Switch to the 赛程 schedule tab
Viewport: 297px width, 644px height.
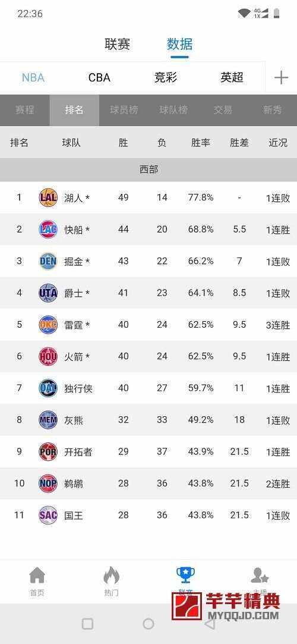[x=24, y=110]
